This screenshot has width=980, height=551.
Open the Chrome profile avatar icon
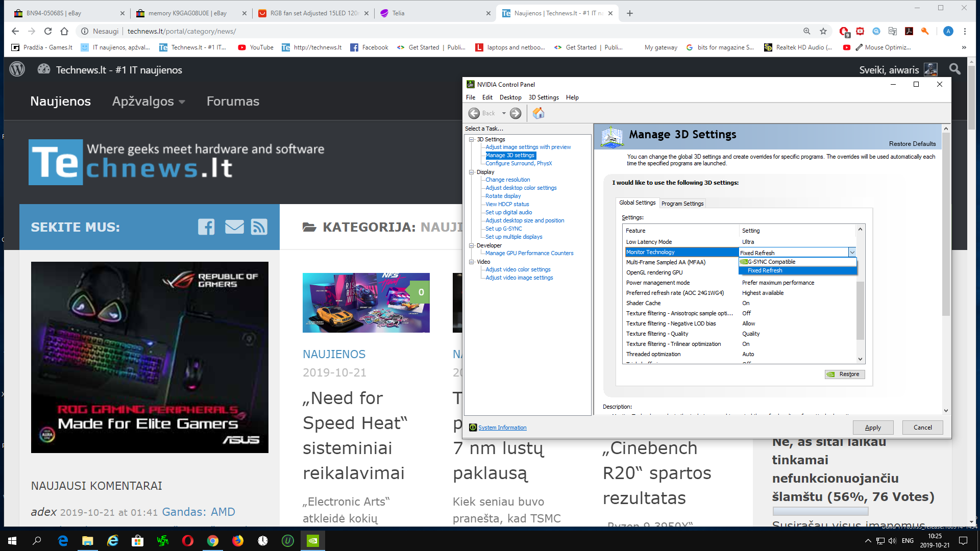click(948, 31)
